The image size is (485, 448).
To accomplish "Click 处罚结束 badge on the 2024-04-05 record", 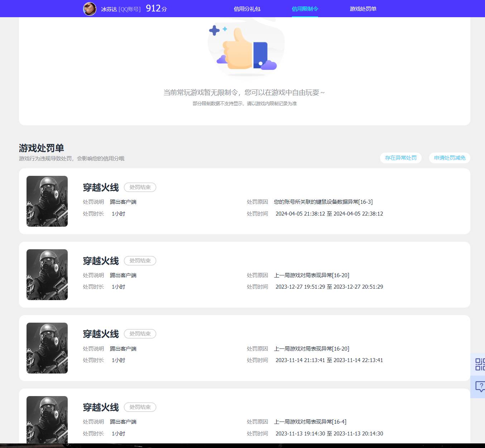I will pos(140,187).
